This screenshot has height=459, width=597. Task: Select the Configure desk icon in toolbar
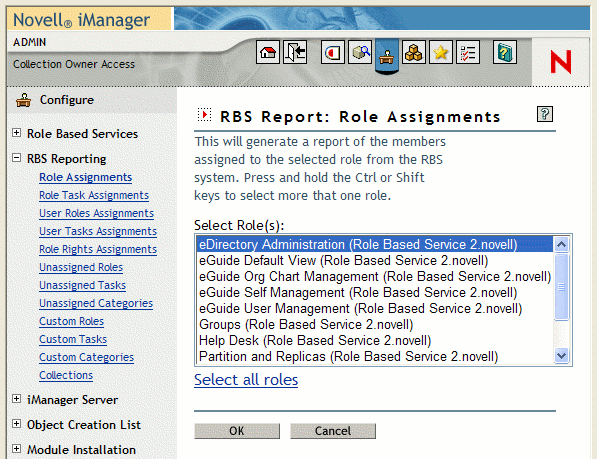pos(387,56)
